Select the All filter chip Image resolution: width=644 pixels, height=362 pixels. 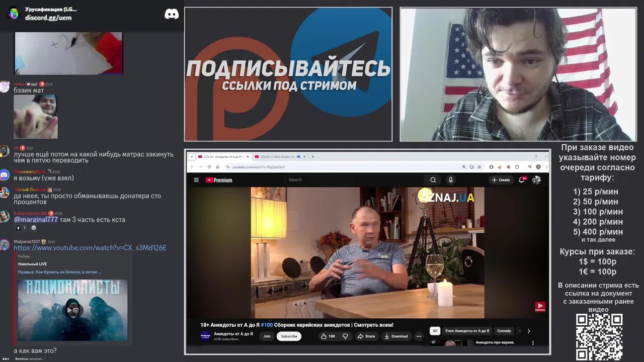pos(435,331)
